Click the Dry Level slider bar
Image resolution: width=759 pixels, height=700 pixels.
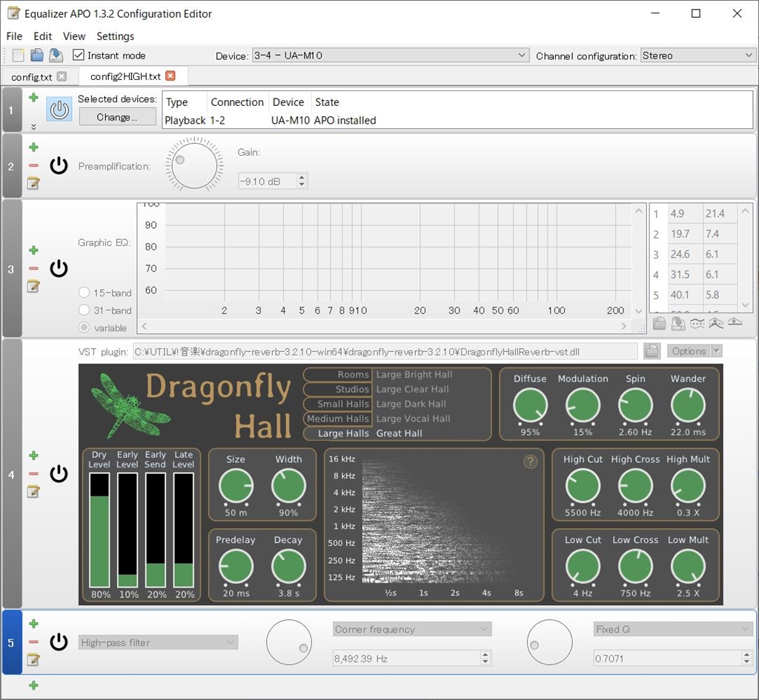99,530
